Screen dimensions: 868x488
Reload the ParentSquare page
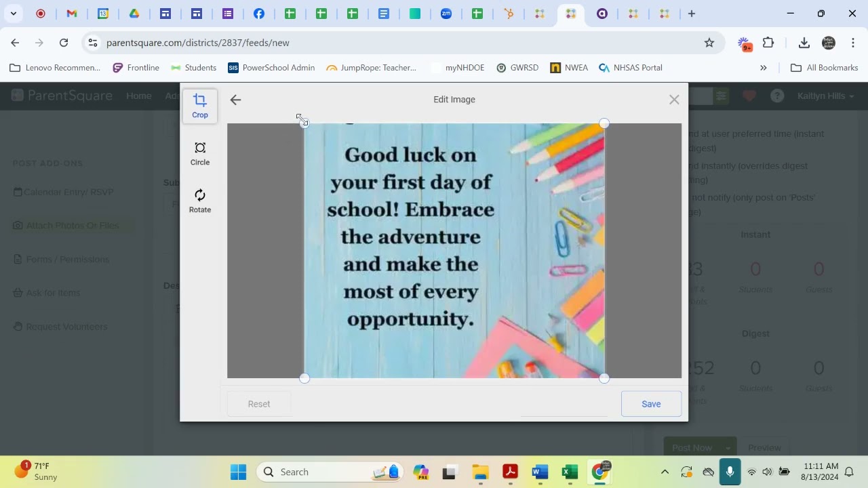click(x=64, y=43)
